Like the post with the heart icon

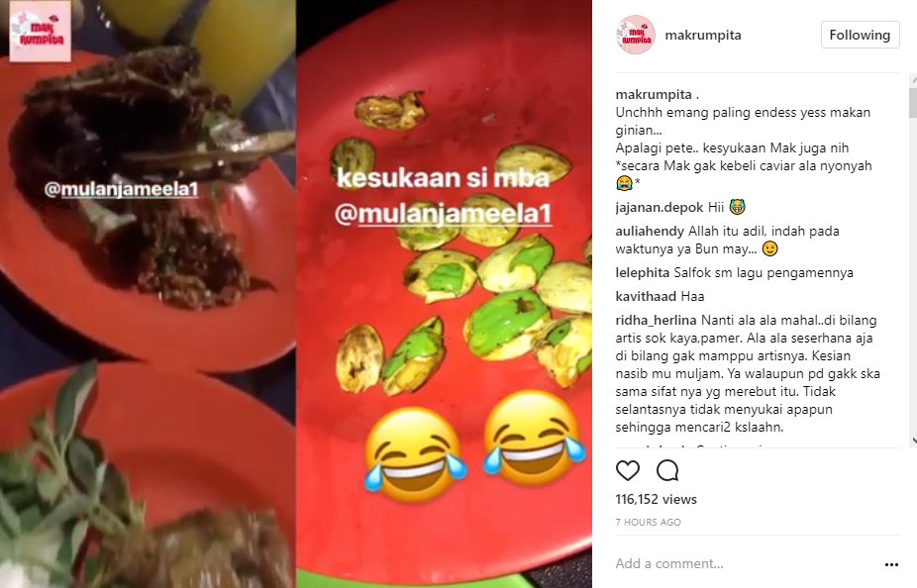[628, 470]
